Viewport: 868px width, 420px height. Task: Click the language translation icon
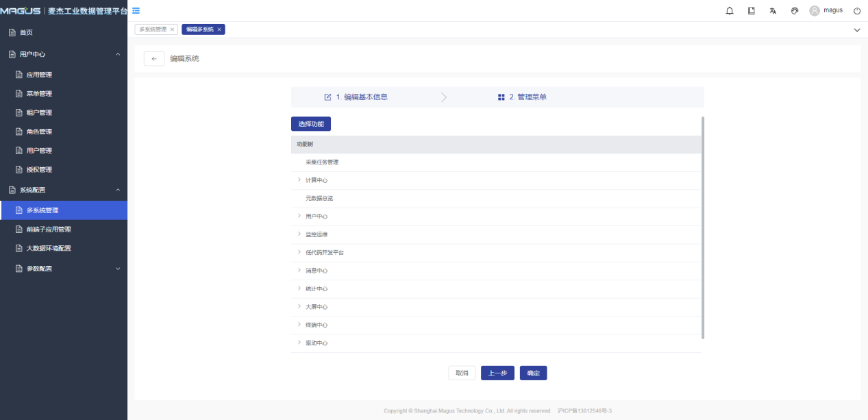pos(773,11)
